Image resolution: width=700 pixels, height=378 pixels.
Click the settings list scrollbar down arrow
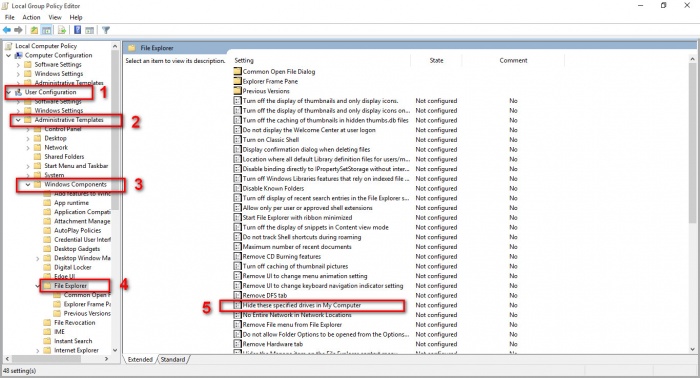pyautogui.click(x=692, y=349)
